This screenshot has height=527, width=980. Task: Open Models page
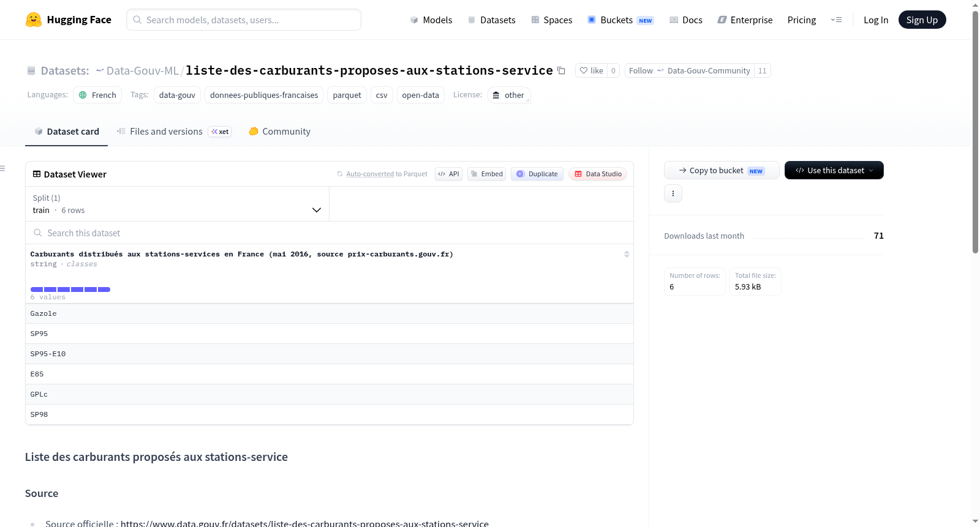click(x=431, y=20)
